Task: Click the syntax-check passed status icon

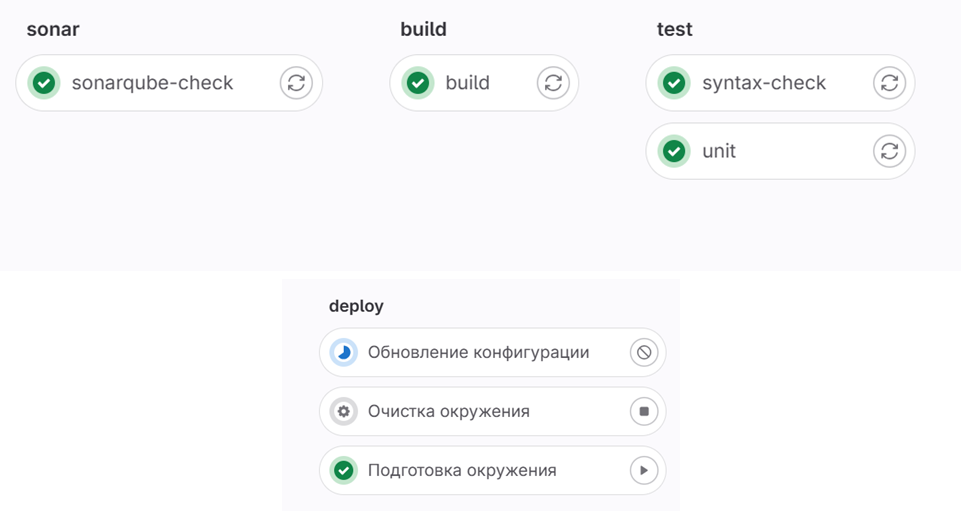Action: 674,83
